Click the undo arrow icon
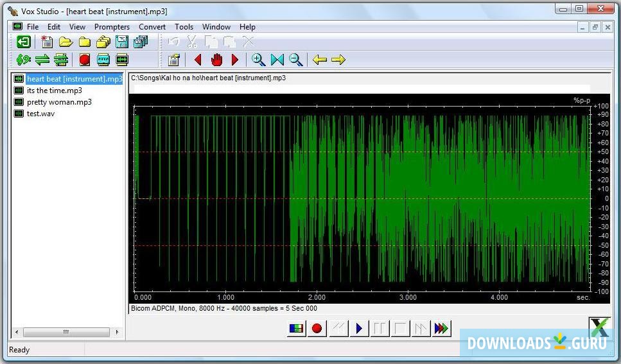Screen dimensions: 621x364 (x=173, y=41)
